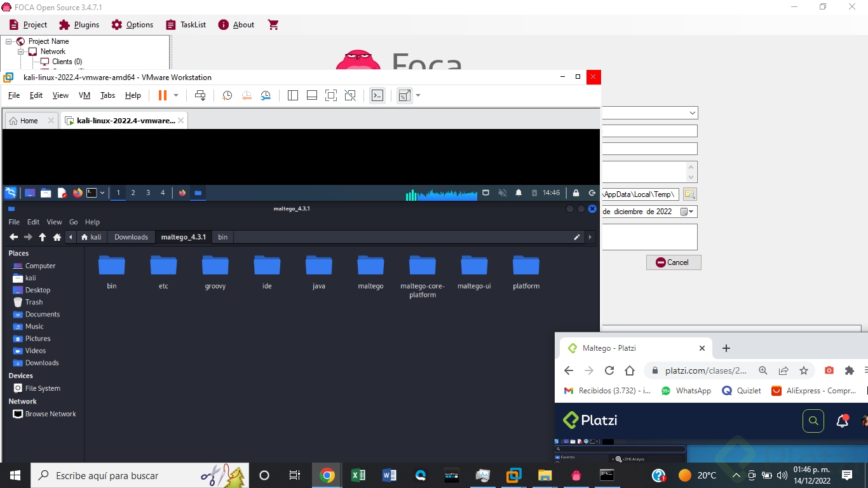Screen dimensions: 868x488
Task: Open the dropdown arrow beside VMware's pause button
Action: [176, 95]
